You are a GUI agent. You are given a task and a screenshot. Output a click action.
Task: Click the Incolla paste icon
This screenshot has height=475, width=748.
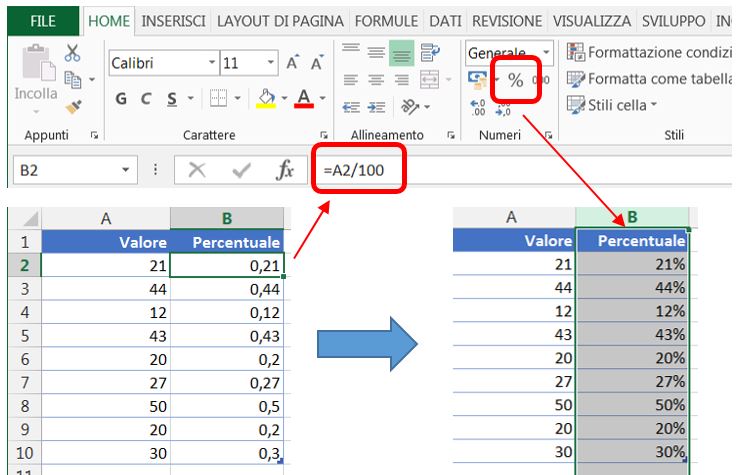39,62
